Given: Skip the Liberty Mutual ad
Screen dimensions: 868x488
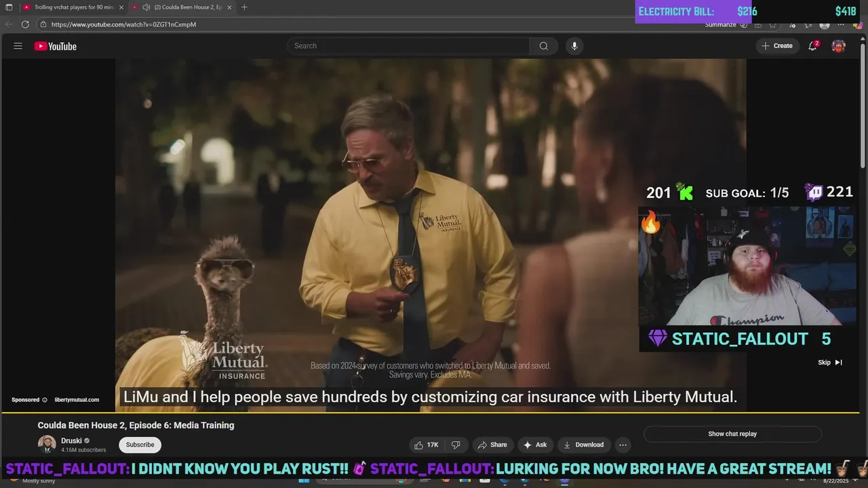Looking at the screenshot, I should 830,363.
